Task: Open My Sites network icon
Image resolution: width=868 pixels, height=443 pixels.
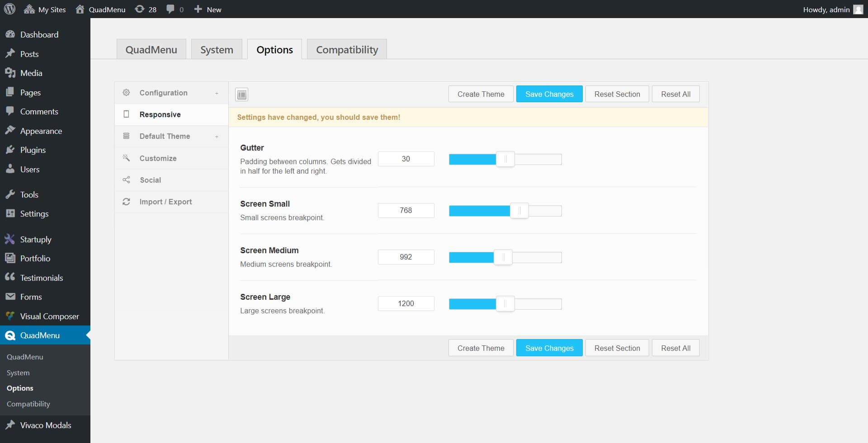Action: 29,9
